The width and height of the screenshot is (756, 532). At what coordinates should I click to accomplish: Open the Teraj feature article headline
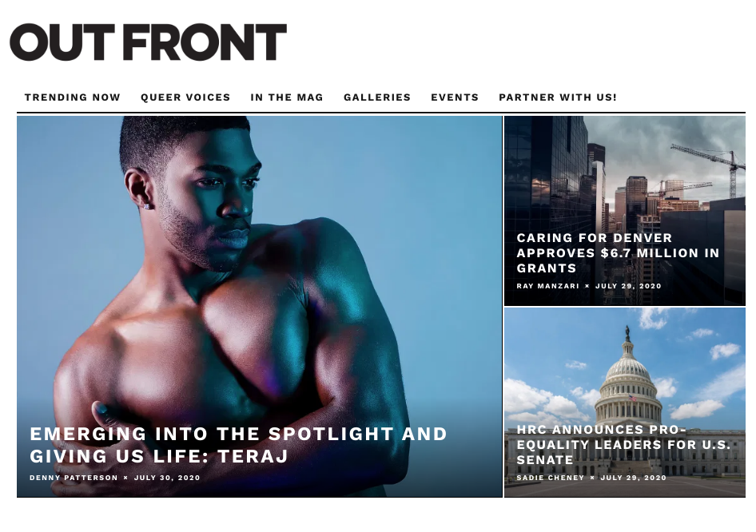point(239,445)
